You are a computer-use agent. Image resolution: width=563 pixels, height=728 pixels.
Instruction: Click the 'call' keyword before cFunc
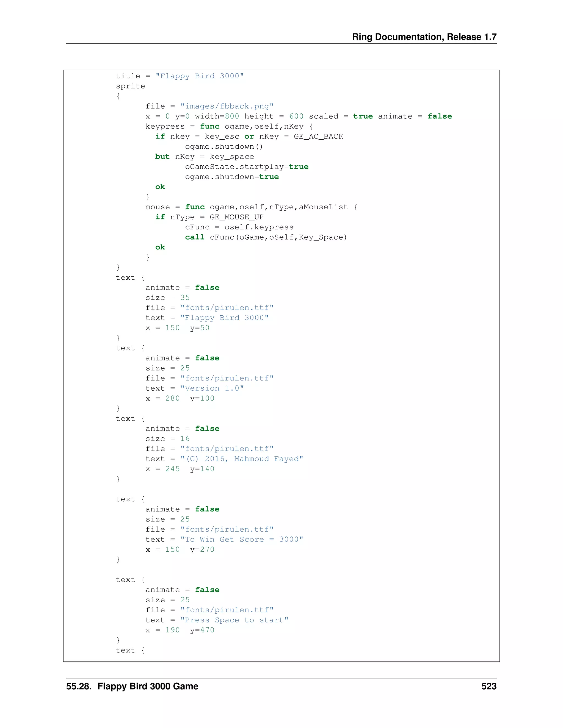pyautogui.click(x=194, y=237)
